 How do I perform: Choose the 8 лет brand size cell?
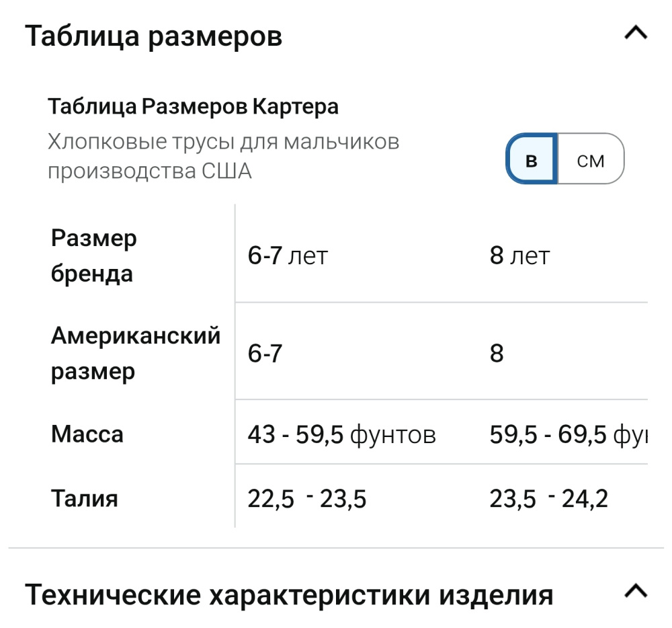pos(519,256)
